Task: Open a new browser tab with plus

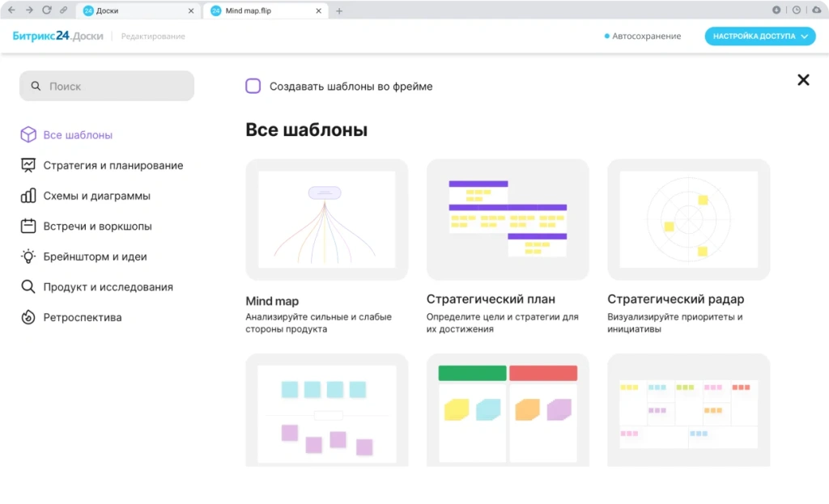Action: 339,11
